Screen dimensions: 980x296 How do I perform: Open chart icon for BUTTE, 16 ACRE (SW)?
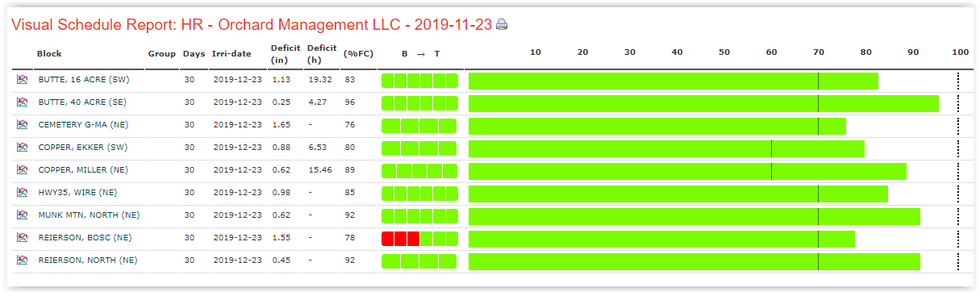pos(23,80)
